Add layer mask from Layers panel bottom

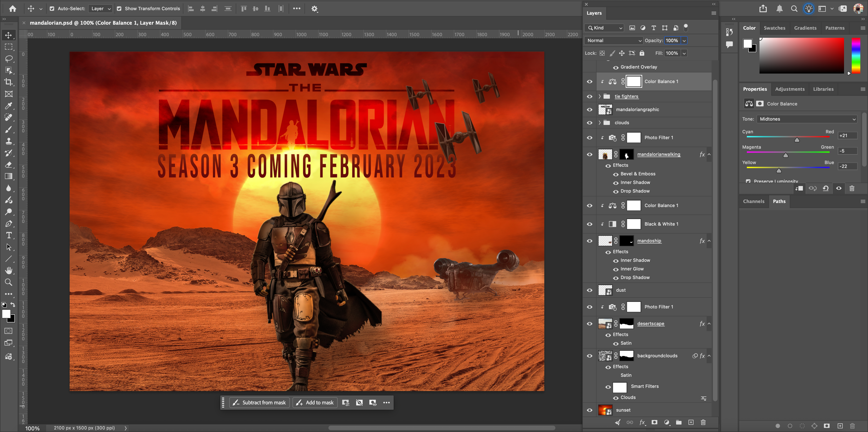(x=654, y=422)
